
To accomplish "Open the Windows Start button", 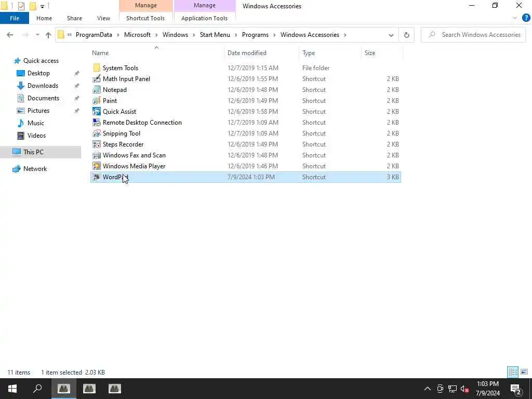I will coord(12,389).
